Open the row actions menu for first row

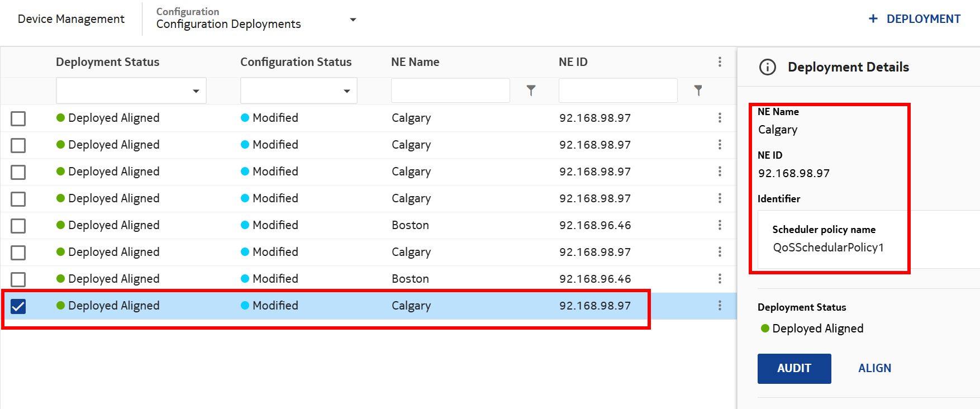(720, 118)
